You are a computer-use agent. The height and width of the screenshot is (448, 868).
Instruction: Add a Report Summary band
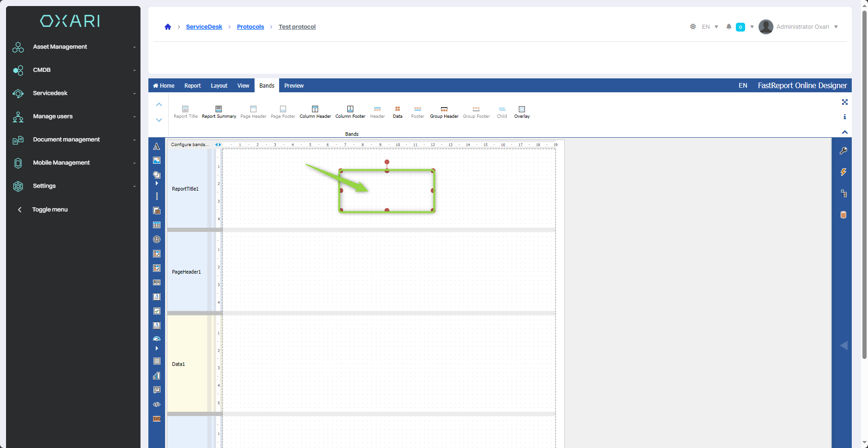(219, 112)
